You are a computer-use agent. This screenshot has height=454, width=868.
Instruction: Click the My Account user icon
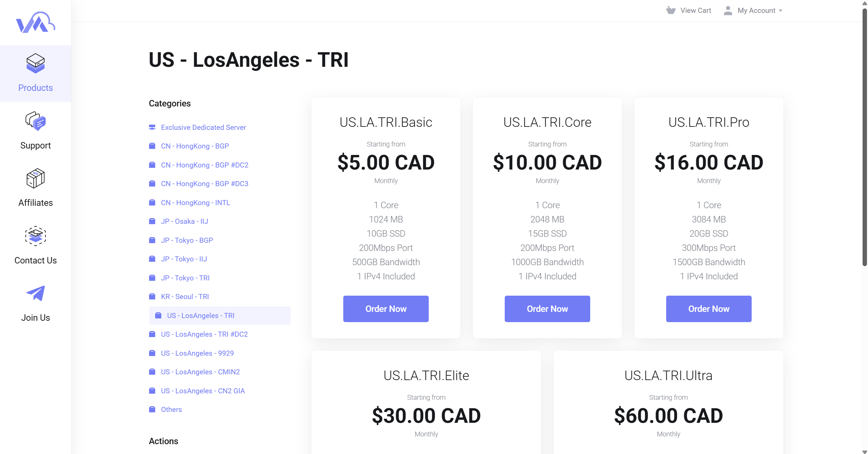tap(728, 11)
